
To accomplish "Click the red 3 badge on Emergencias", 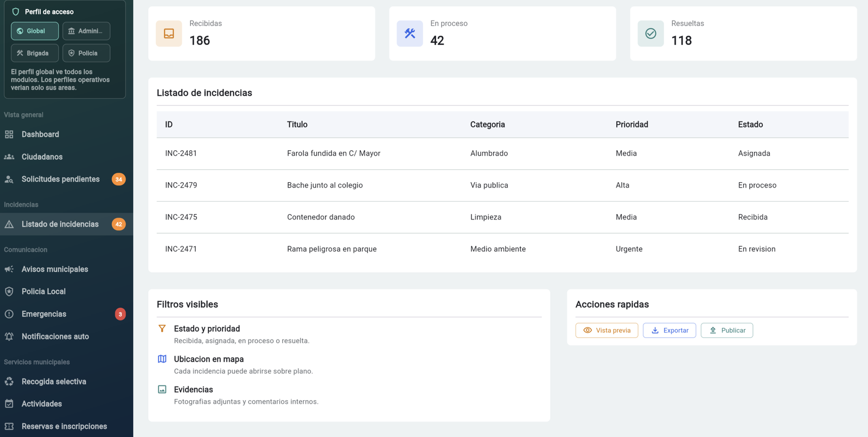I will [120, 314].
